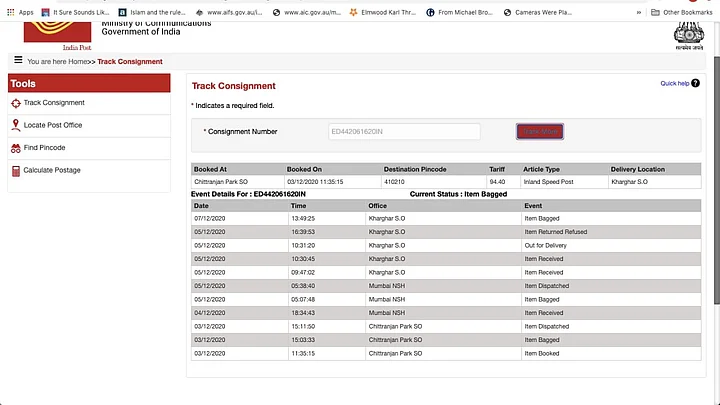Open the Apps bookmarks shortcut

18,12
